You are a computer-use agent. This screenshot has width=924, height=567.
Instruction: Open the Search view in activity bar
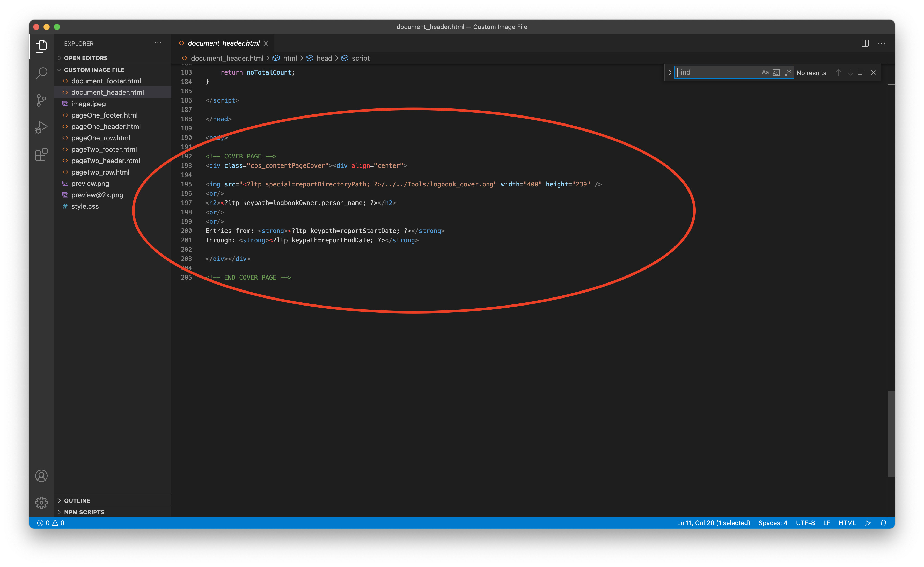coord(41,74)
